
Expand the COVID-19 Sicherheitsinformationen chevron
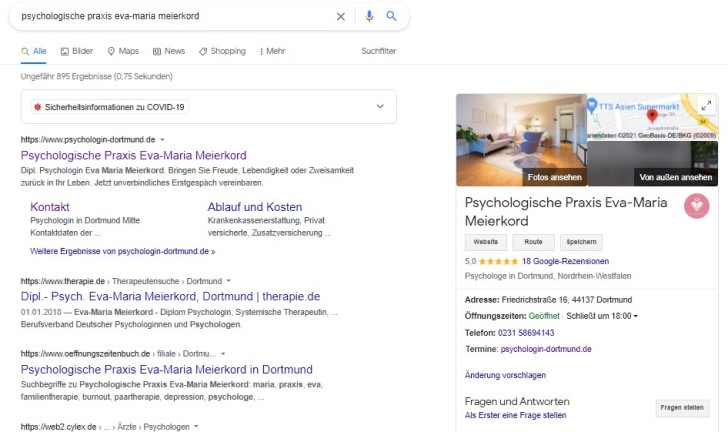(380, 106)
